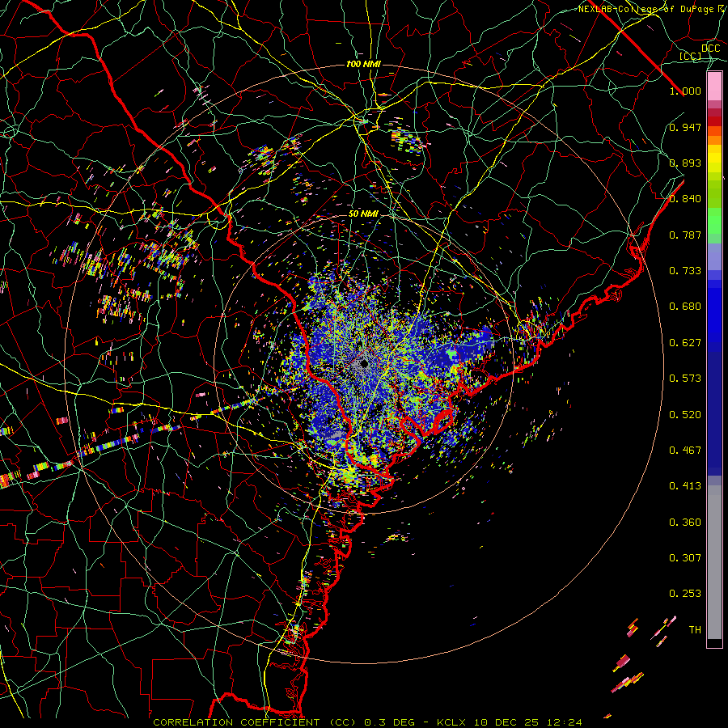
Task: Click the radar site at the map center
Action: click(364, 363)
